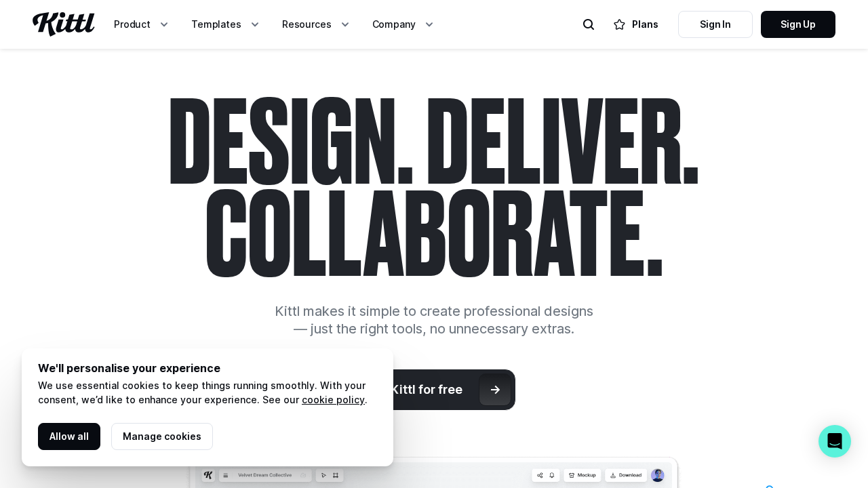Screen dimensions: 868x488
Task: Go to the Plans page
Action: click(644, 24)
